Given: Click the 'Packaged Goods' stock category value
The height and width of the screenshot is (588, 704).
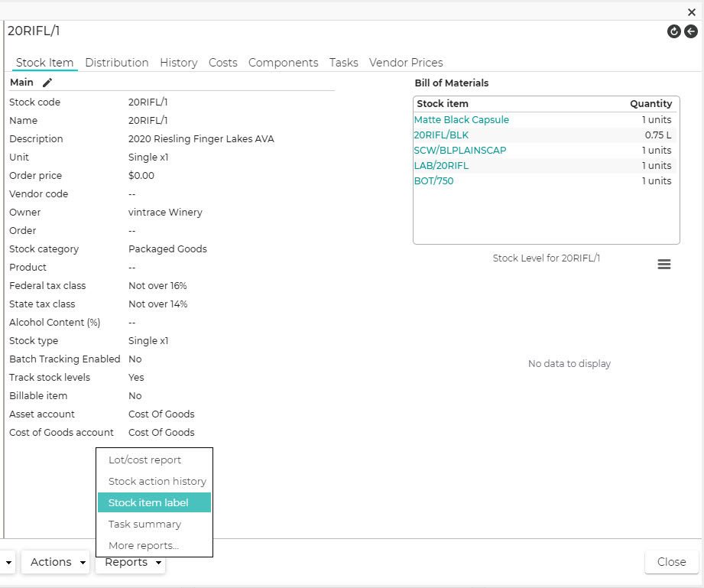Looking at the screenshot, I should click(x=167, y=249).
